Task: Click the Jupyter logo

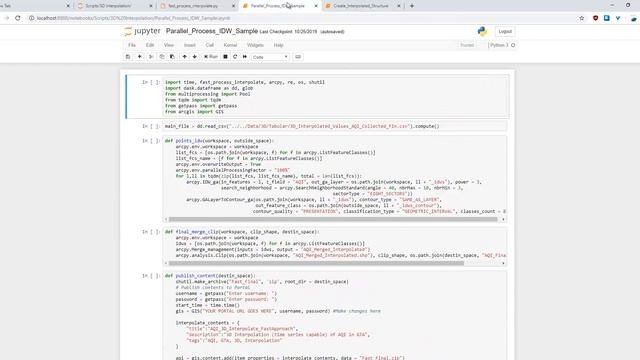Action: click(142, 31)
